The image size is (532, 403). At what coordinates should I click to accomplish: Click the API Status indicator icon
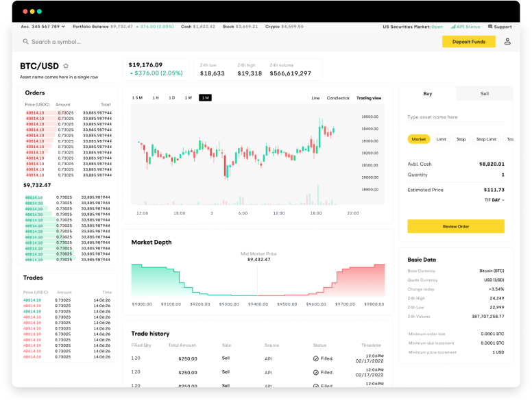click(452, 27)
